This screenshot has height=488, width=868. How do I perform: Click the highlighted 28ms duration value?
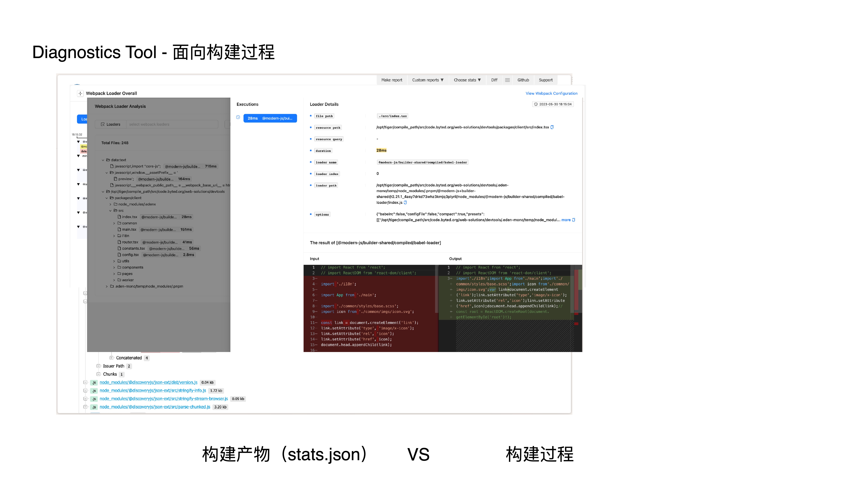tap(382, 150)
